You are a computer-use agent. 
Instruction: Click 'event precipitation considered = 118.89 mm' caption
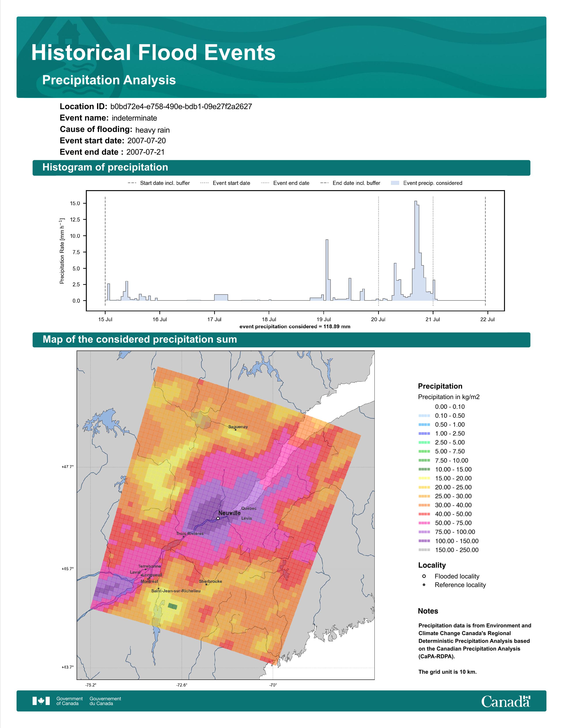click(x=295, y=327)
